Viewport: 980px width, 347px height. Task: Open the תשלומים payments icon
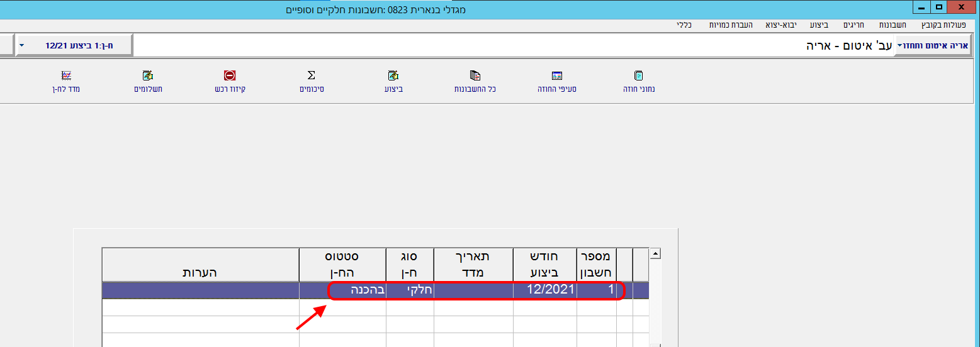tap(148, 76)
